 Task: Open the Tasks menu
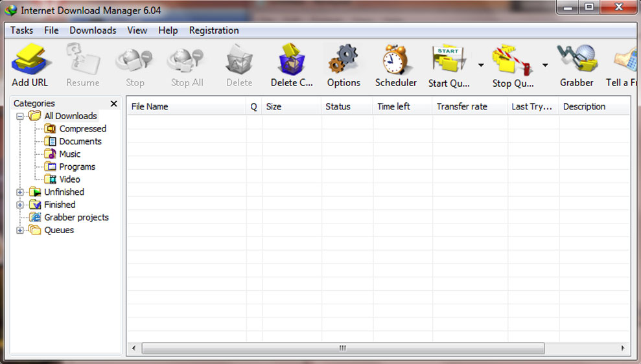[x=21, y=30]
